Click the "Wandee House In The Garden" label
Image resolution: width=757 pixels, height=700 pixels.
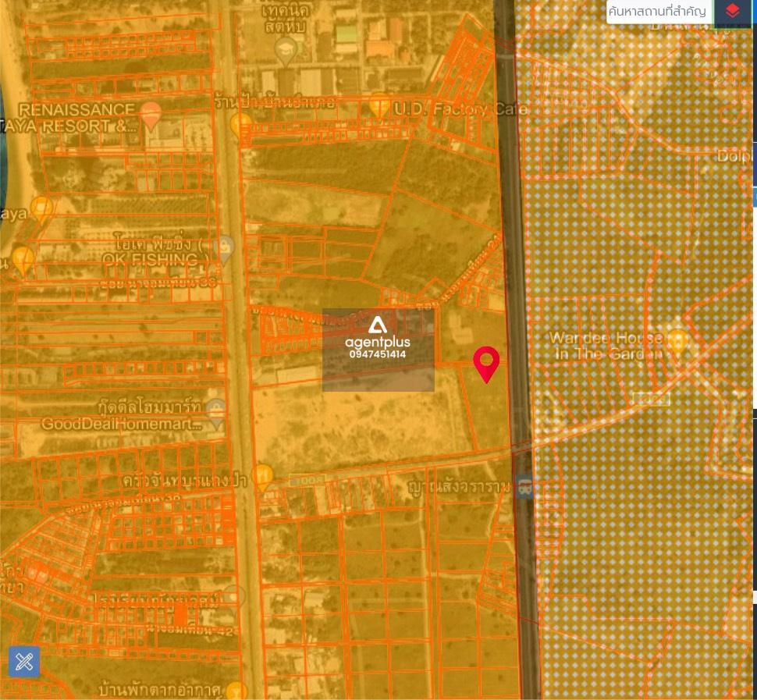[x=606, y=346]
